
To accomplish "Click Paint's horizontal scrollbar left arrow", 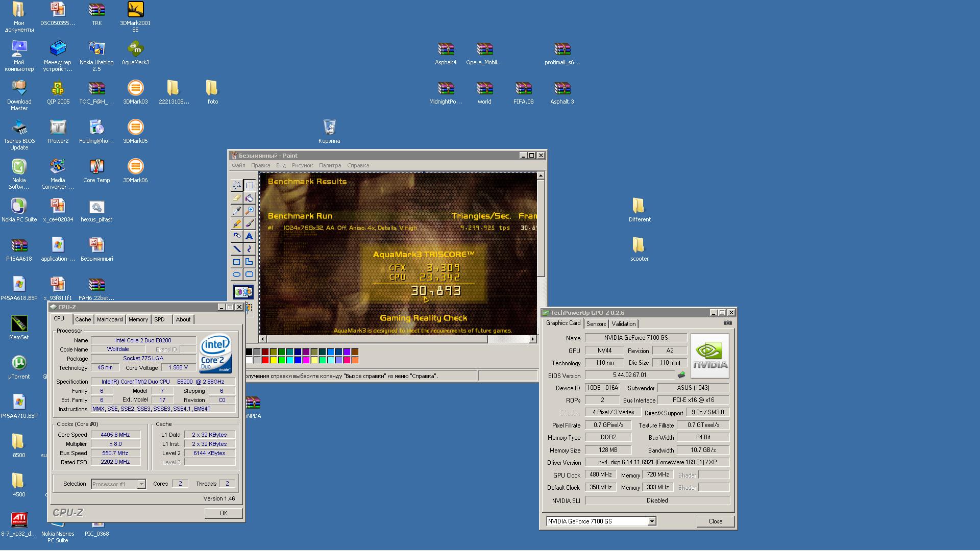I will click(263, 339).
